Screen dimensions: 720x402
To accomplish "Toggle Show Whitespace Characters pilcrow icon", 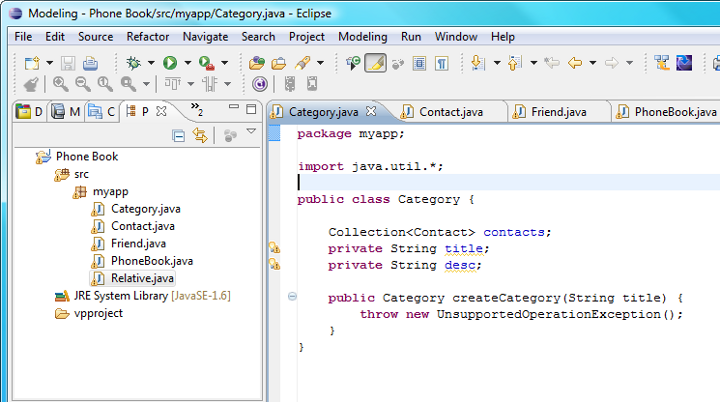I will (x=442, y=63).
